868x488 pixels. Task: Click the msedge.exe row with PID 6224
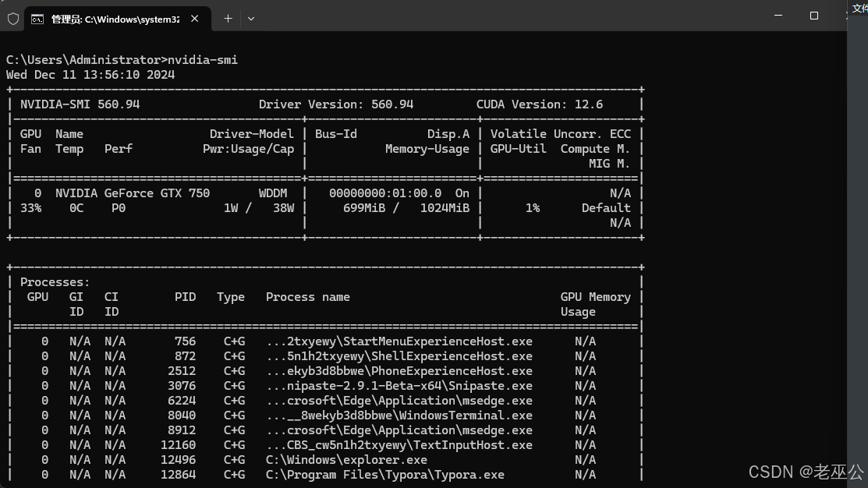click(325, 401)
